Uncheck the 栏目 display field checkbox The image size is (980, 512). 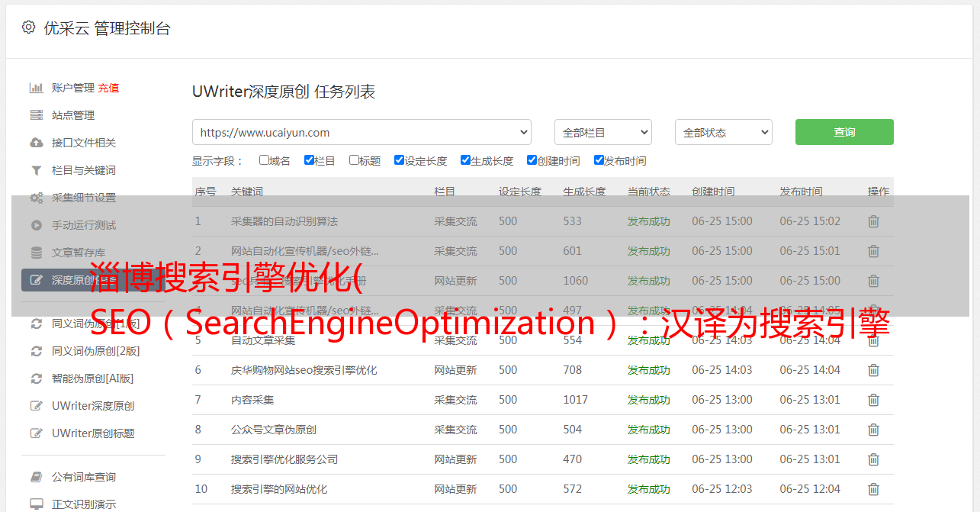pyautogui.click(x=309, y=160)
